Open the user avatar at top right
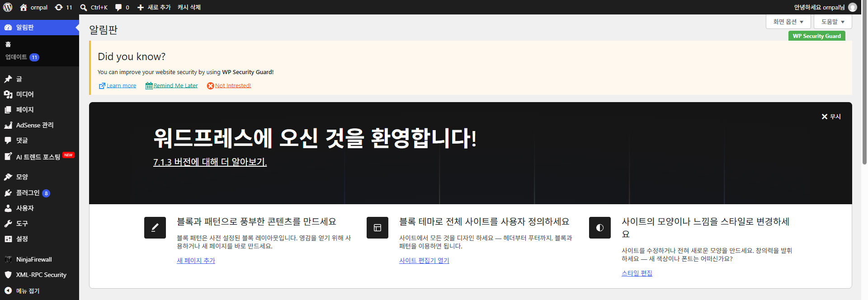868x300 pixels. pyautogui.click(x=853, y=7)
